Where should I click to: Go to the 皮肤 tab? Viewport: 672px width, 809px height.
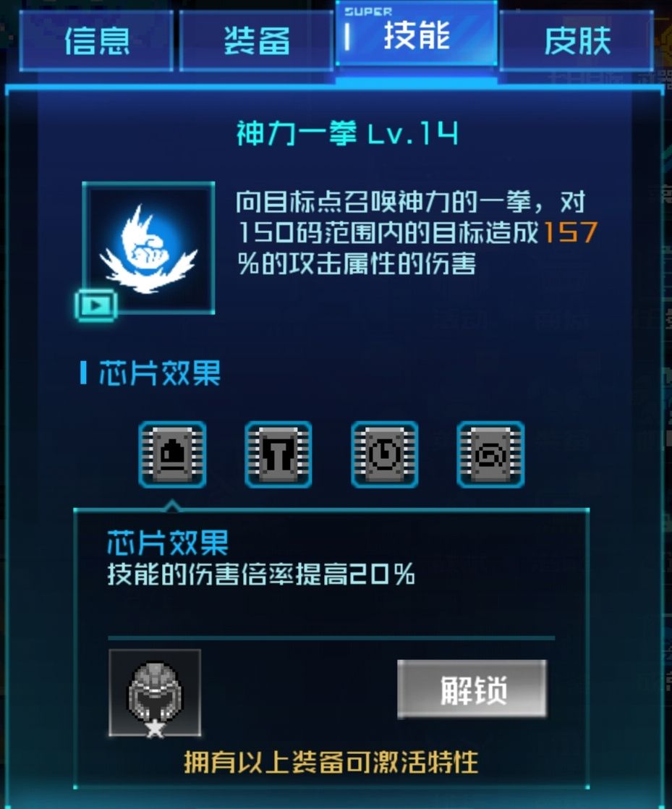pos(577,41)
